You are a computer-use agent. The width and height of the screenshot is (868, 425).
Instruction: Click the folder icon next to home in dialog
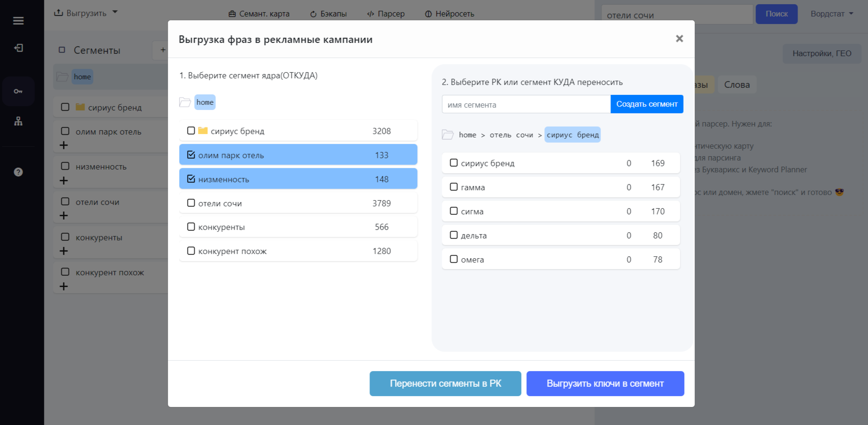point(185,102)
